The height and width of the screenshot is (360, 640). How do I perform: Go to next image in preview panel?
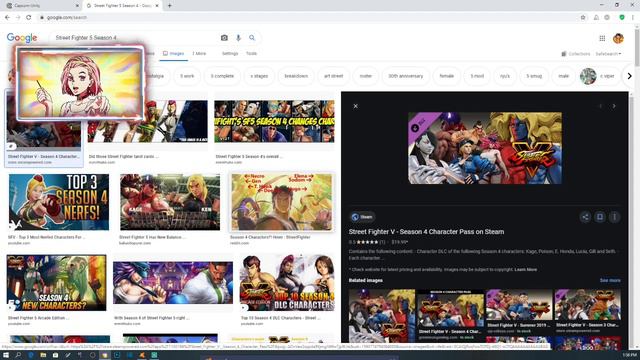tap(614, 106)
